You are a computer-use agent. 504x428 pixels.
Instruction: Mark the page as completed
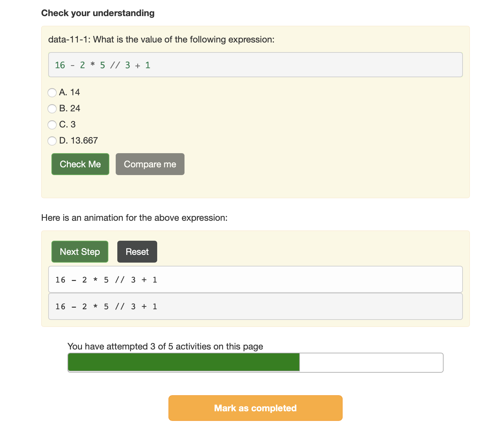pyautogui.click(x=256, y=408)
